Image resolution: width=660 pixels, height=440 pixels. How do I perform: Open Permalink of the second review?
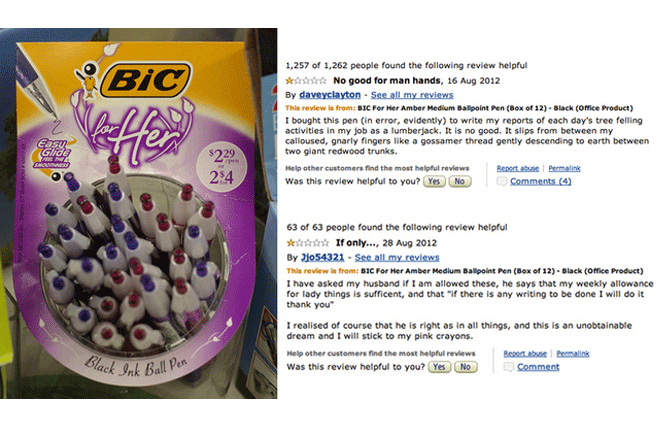pos(573,353)
